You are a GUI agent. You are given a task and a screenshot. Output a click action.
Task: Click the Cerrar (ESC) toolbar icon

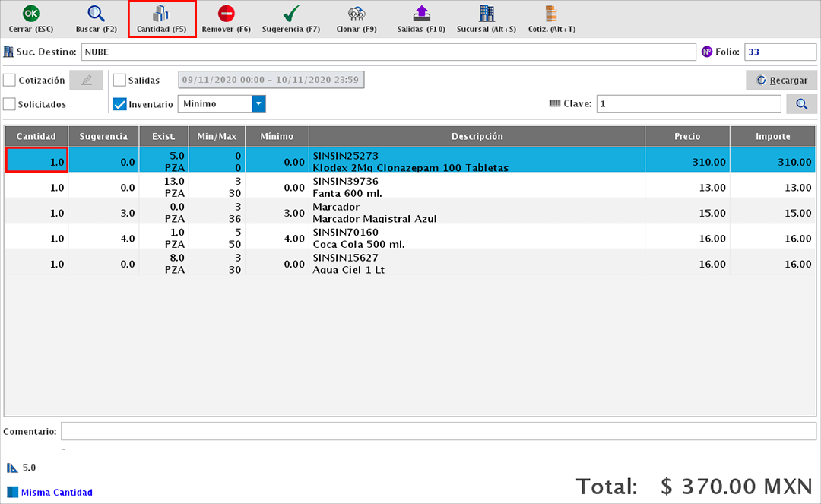[x=30, y=14]
